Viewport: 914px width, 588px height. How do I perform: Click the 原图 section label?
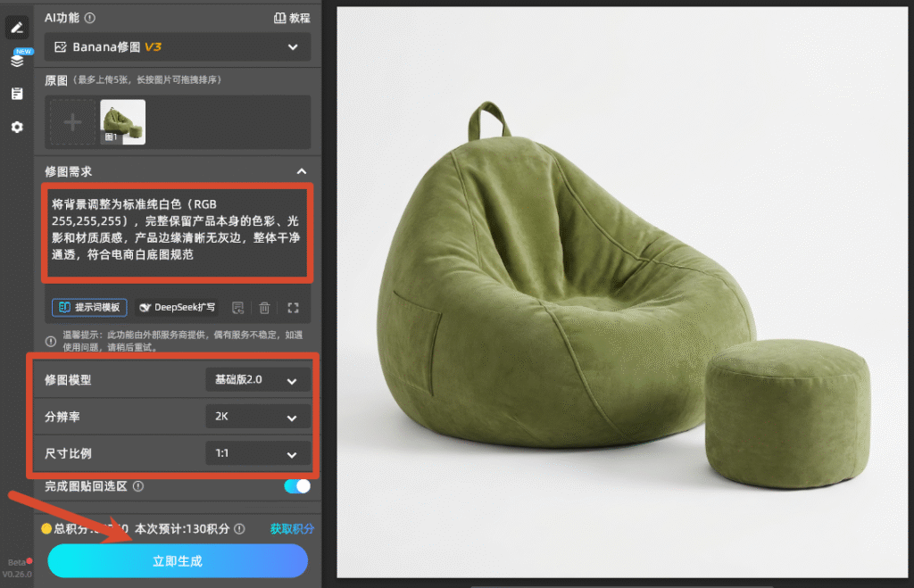point(56,80)
